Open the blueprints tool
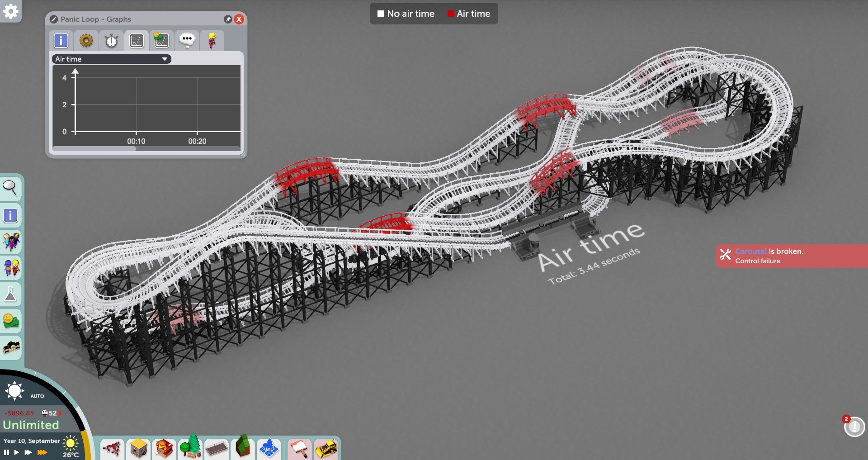The height and width of the screenshot is (460, 868). [269, 449]
